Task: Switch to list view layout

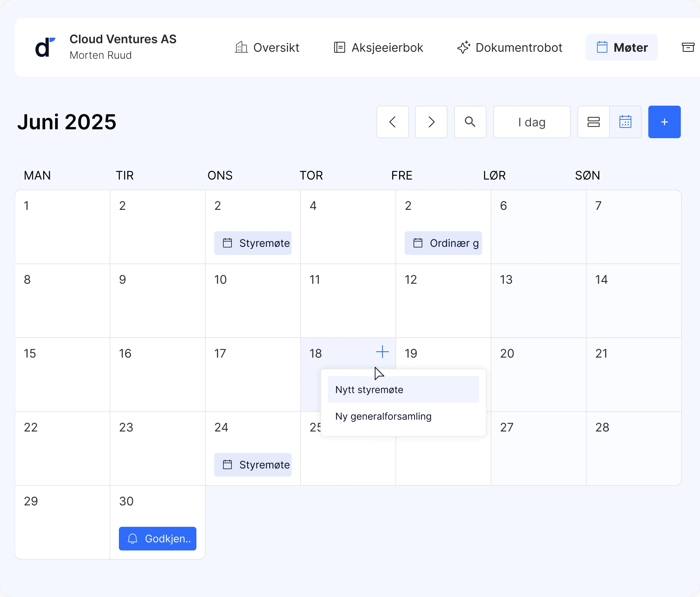Action: pyautogui.click(x=593, y=122)
